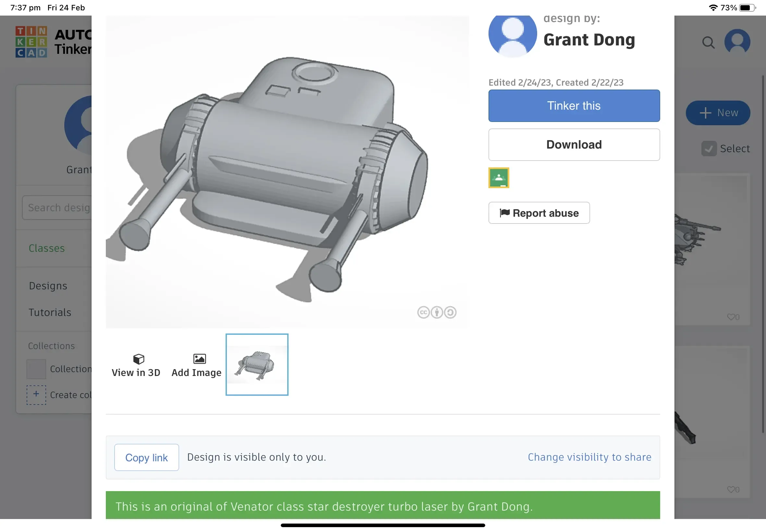
Task: Click the green original design banner
Action: [x=382, y=505]
